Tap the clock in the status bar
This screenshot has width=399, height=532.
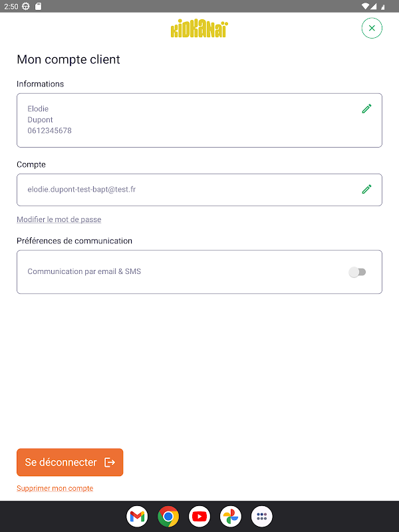tap(9, 6)
